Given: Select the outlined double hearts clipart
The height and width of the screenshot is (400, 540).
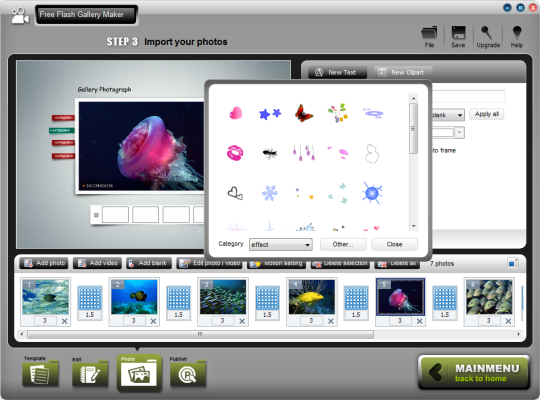Looking at the screenshot, I should [235, 193].
